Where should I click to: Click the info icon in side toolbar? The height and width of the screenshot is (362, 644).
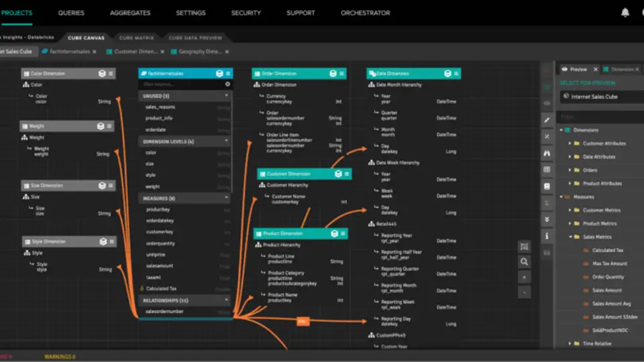[x=547, y=236]
